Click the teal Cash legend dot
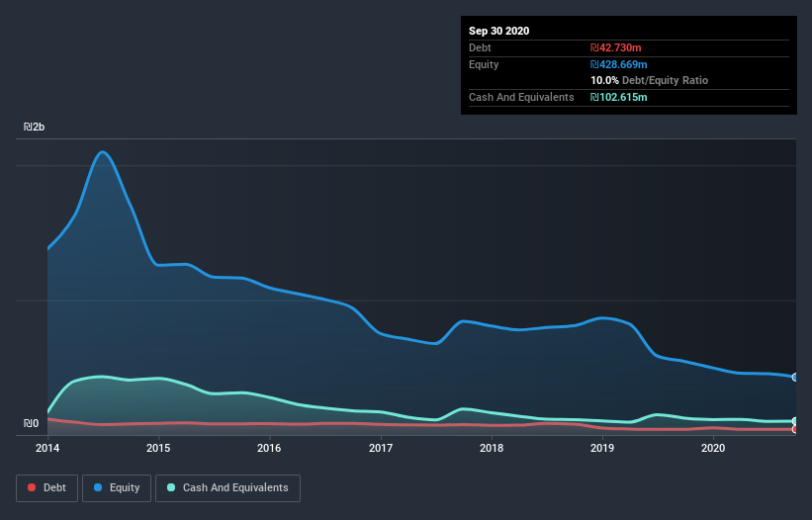The image size is (812, 520). [x=171, y=487]
